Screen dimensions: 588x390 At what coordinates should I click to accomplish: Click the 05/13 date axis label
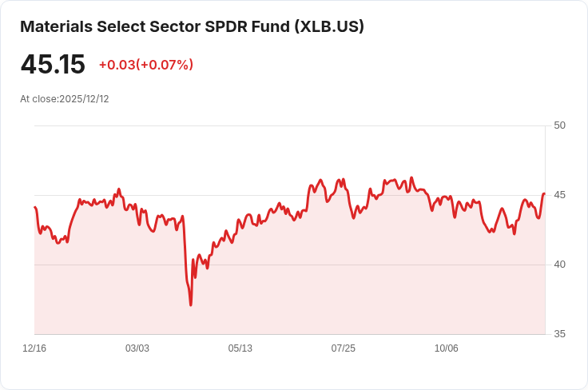(240, 348)
